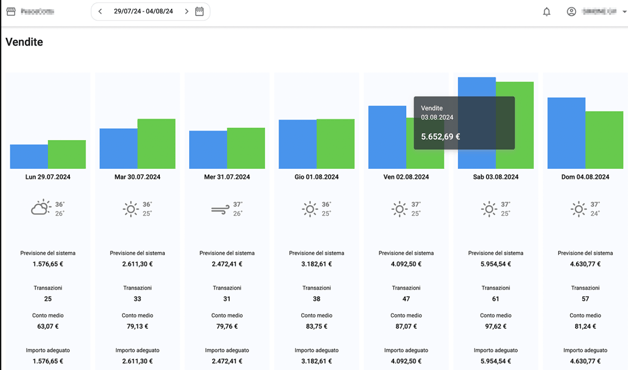Click the green bar for Gio 01.08.2024
The width and height of the screenshot is (628, 370).
point(336,144)
